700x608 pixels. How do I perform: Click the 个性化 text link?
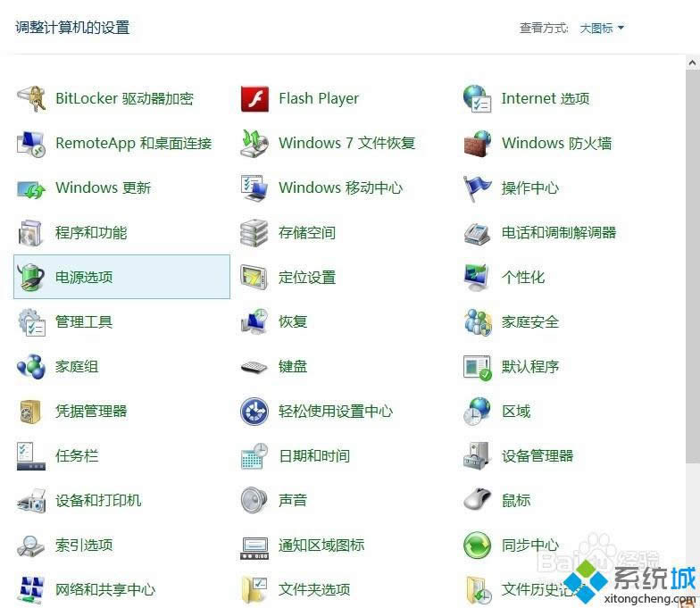(x=523, y=277)
